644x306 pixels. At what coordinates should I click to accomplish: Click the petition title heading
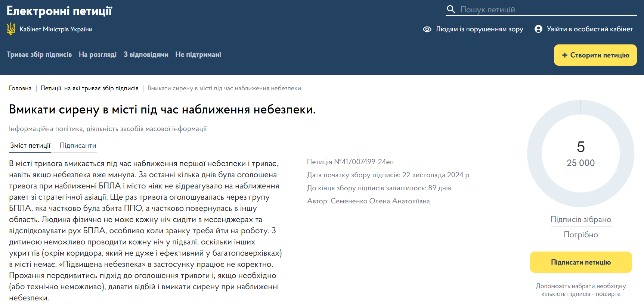tap(162, 110)
